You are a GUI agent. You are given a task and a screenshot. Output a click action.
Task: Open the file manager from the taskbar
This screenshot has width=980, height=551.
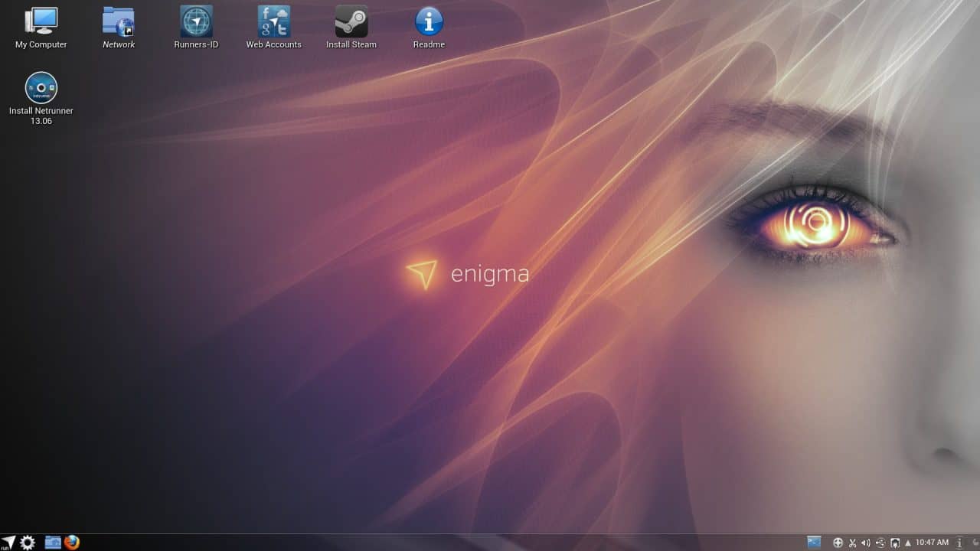(52, 542)
